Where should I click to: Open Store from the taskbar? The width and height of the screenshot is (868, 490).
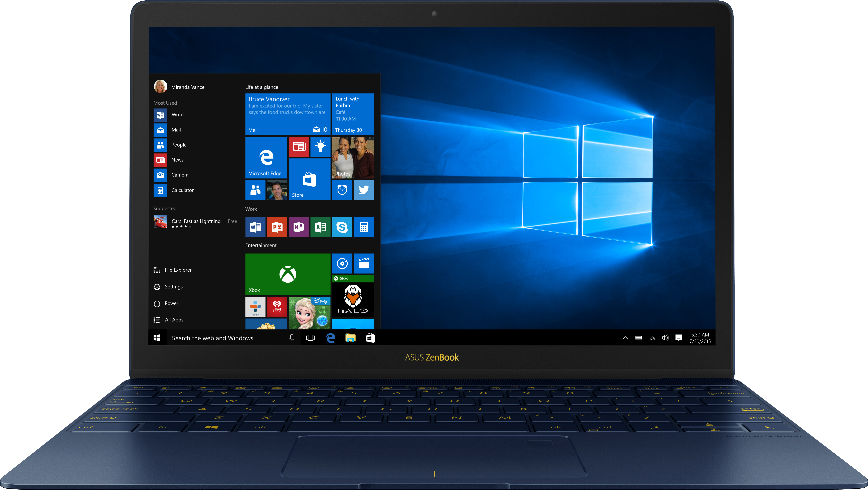370,338
